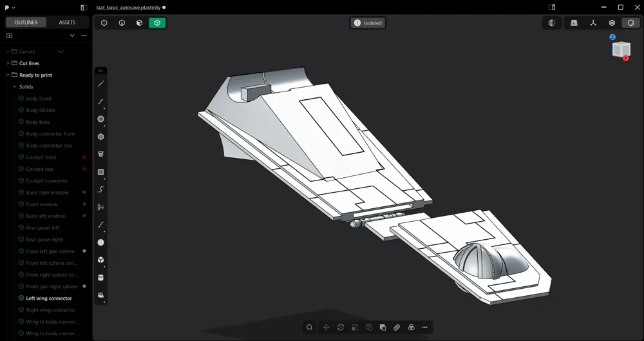
Task: Select the Sphere tool
Action: (100, 242)
